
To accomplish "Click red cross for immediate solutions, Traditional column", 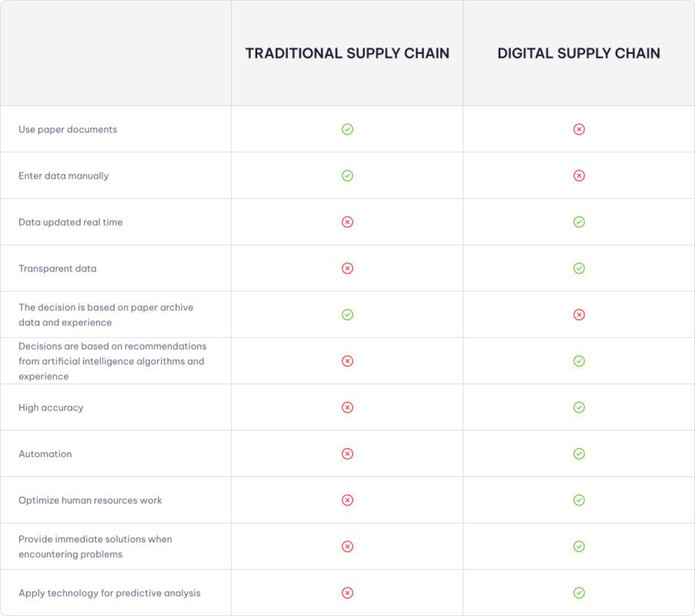I will click(347, 547).
